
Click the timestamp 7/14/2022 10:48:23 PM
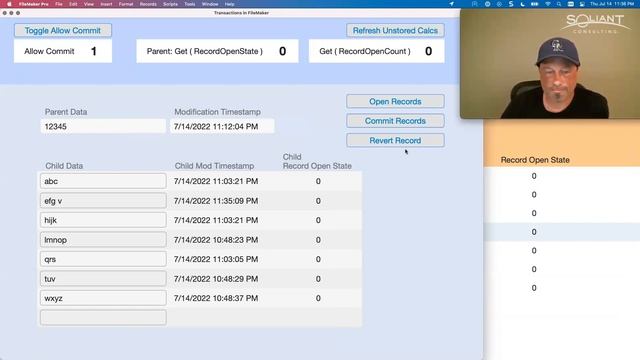tap(216, 240)
